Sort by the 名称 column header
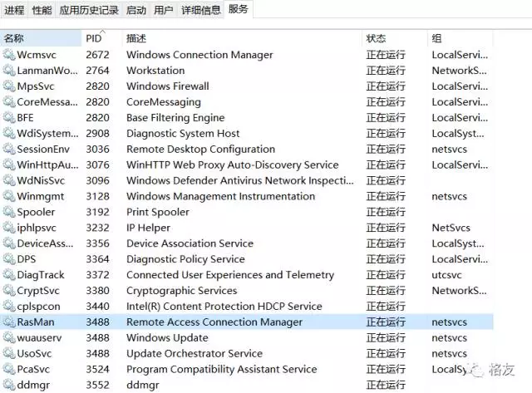Image resolution: width=532 pixels, height=393 pixels. (x=41, y=38)
